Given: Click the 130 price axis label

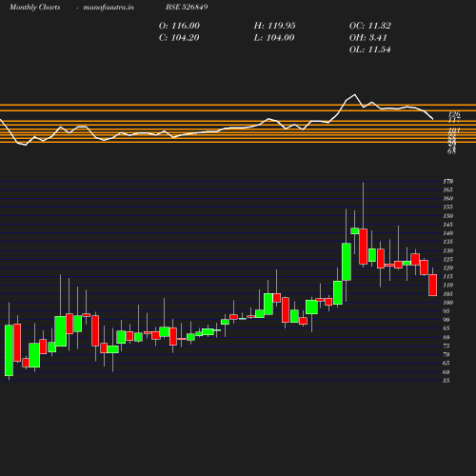Looking at the screenshot, I should pos(447,250).
